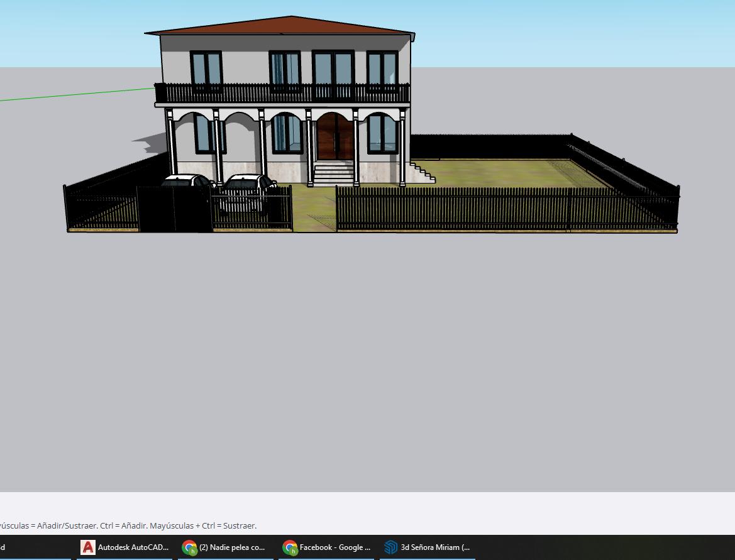Select the grass lawn in the right yard
735x560 pixels.
point(503,173)
